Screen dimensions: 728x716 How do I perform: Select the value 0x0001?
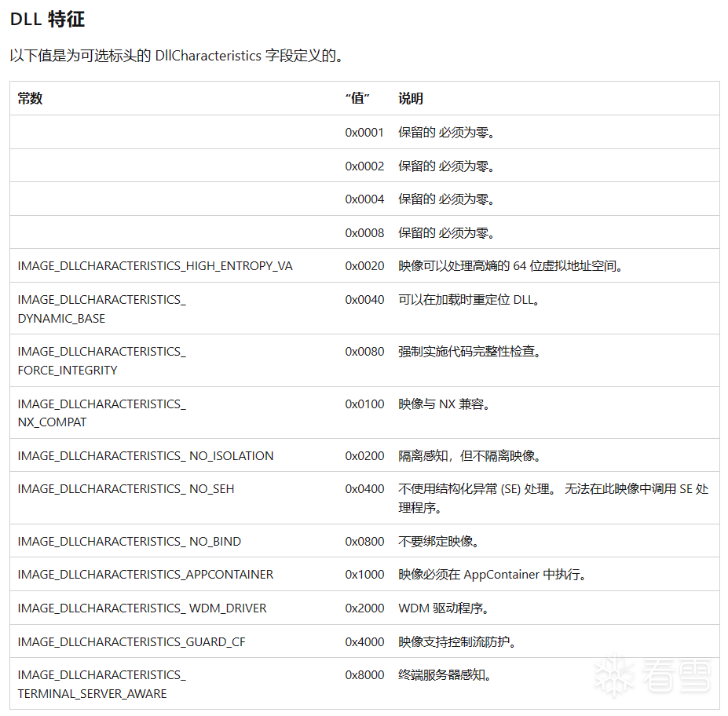(364, 133)
